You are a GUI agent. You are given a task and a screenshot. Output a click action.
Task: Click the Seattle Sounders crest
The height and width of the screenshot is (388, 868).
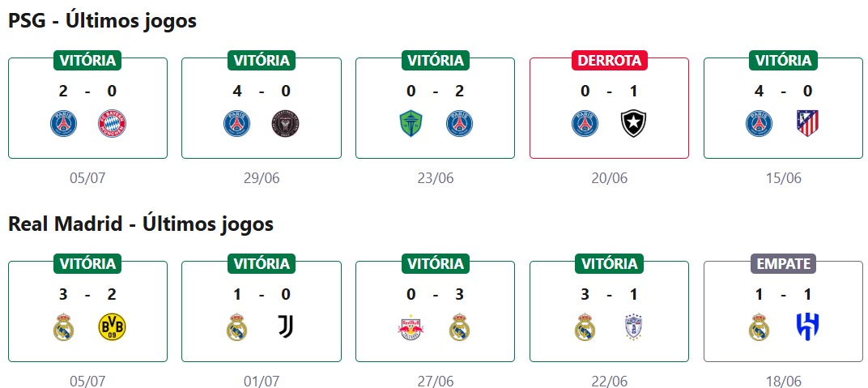(411, 123)
